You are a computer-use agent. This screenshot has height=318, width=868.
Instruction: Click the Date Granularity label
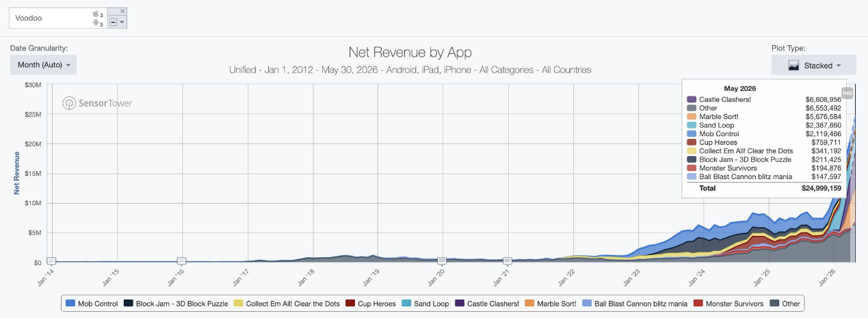[x=39, y=48]
